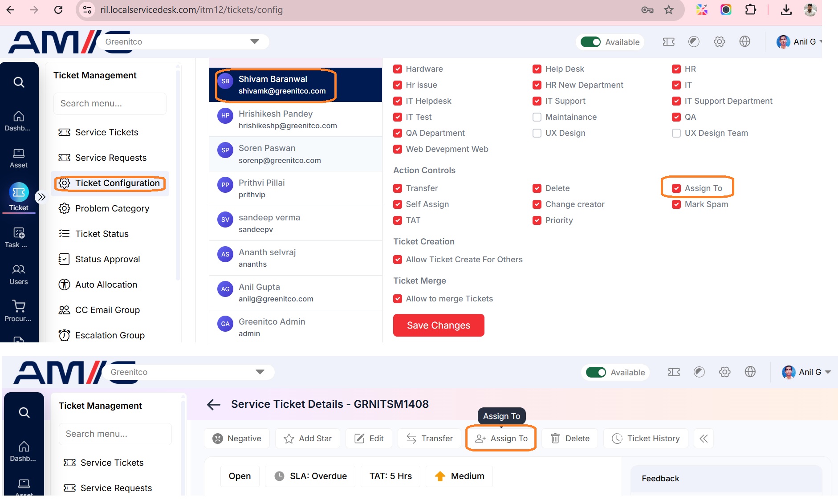Click the globe language icon on Service Ticket Details page

pyautogui.click(x=750, y=372)
